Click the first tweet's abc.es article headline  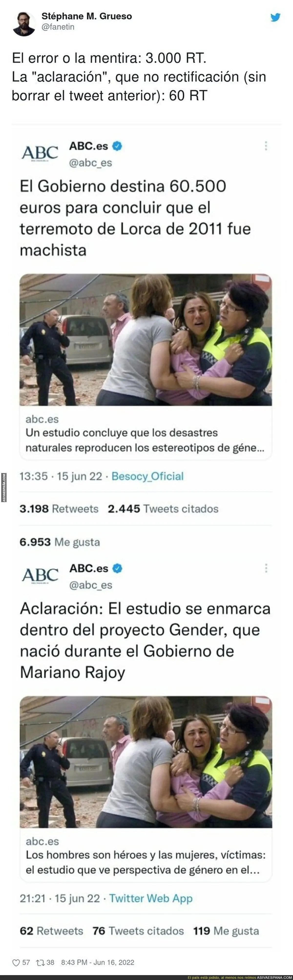145,440
